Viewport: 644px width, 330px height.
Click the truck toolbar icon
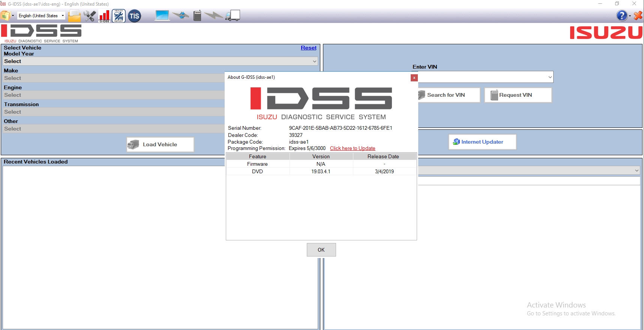(x=233, y=15)
